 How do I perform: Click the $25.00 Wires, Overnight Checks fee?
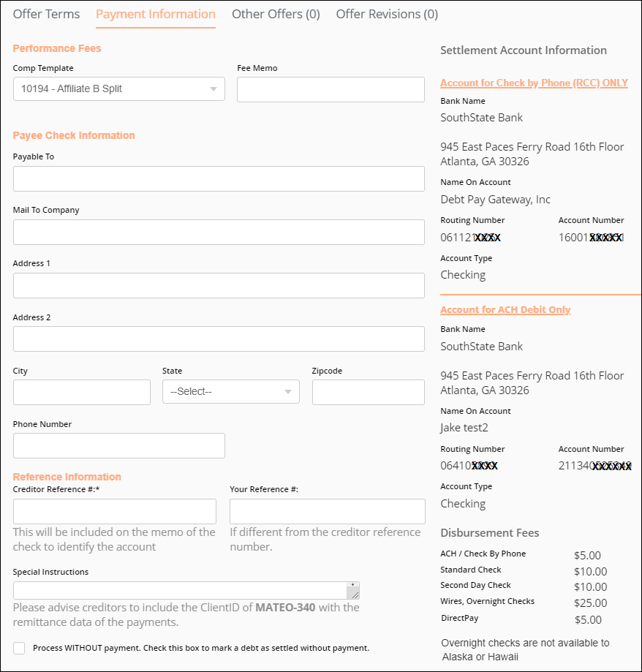pos(591,603)
